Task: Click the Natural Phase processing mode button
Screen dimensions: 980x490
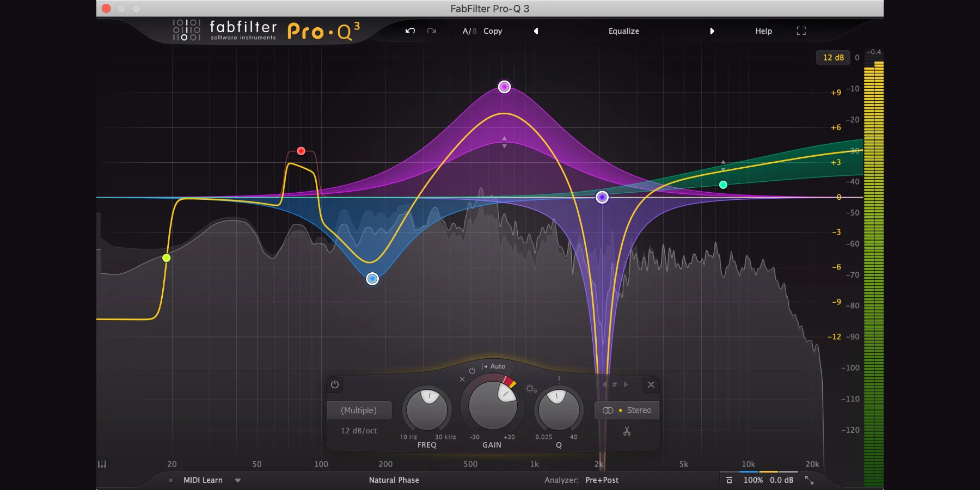Action: tap(394, 480)
